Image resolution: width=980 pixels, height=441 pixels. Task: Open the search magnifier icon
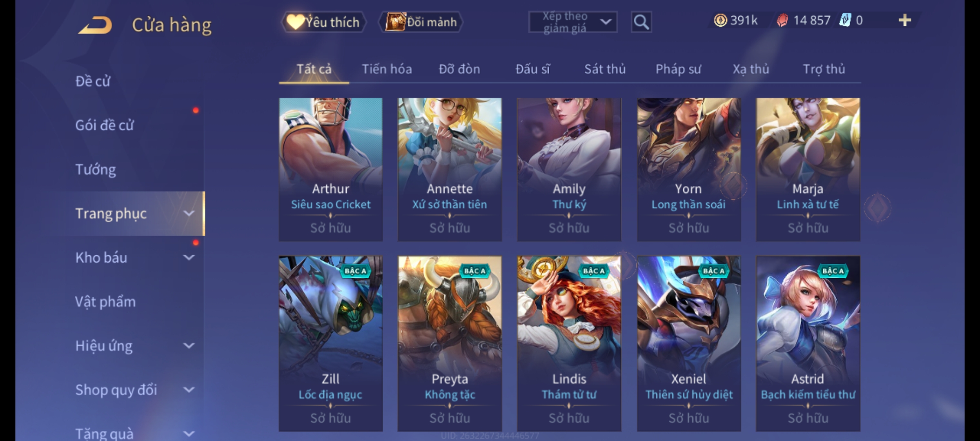point(641,22)
